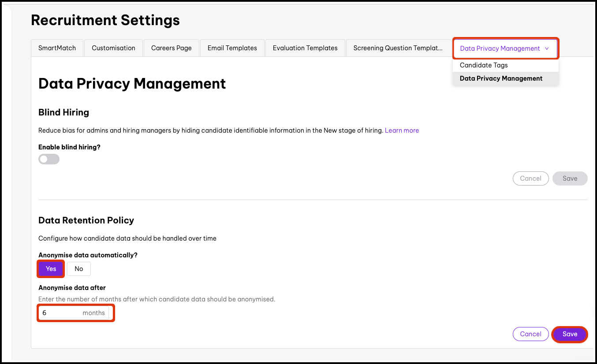Viewport: 597px width, 364px height.
Task: Click Cancel in the Blind Hiring section
Action: [530, 178]
